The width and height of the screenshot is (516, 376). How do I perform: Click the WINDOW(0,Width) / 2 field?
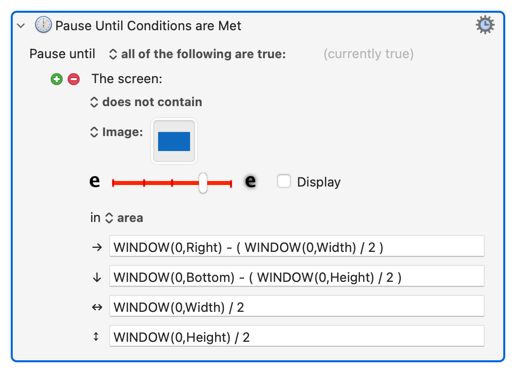coord(297,306)
